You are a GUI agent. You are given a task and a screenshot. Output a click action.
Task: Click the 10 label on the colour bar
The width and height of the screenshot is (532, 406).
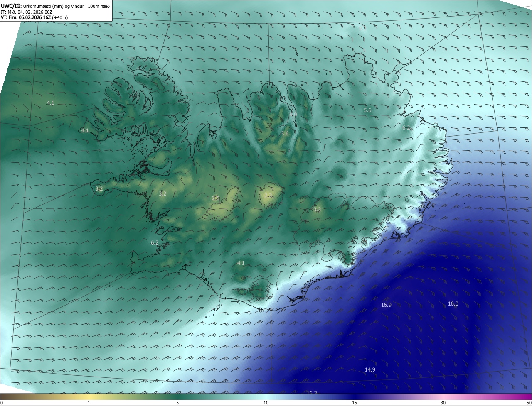[x=266, y=403]
